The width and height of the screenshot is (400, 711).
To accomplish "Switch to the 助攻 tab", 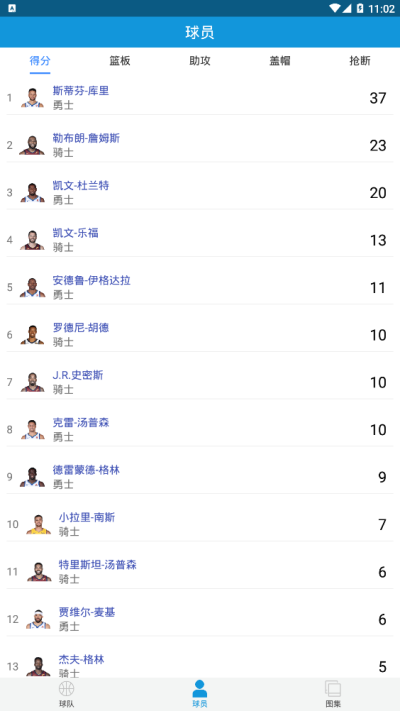I will 200,61.
